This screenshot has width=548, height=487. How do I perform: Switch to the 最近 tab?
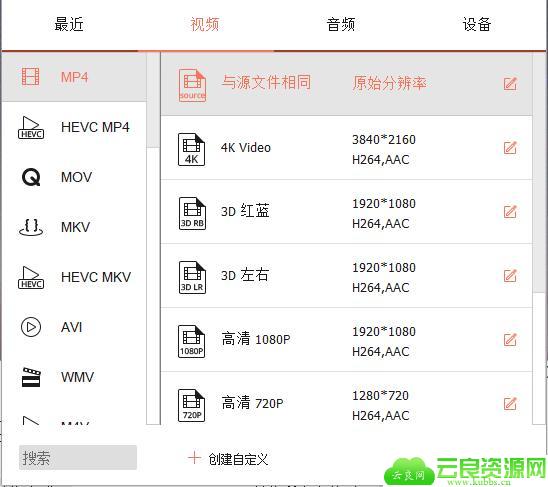(69, 24)
